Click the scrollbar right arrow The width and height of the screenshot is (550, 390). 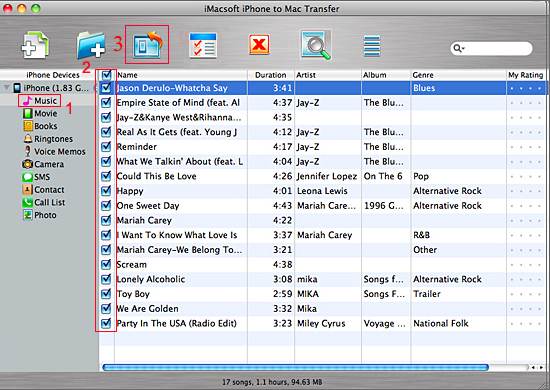[542, 368]
